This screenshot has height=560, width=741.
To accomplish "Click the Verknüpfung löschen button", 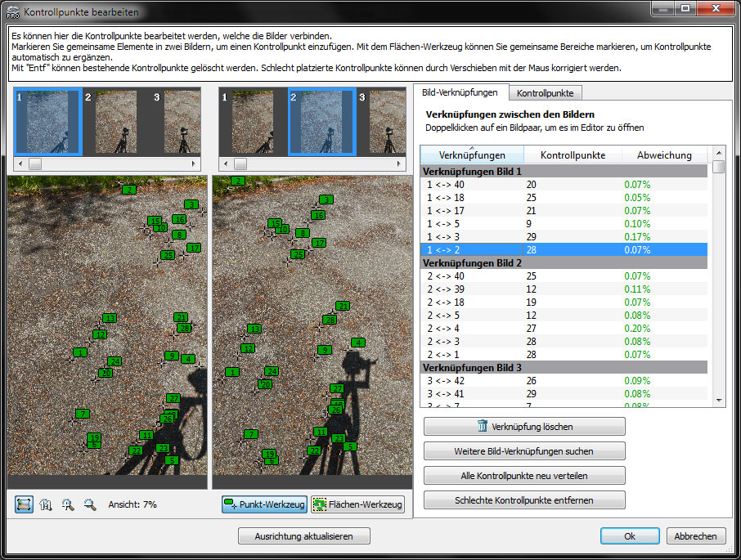I will coord(524,427).
